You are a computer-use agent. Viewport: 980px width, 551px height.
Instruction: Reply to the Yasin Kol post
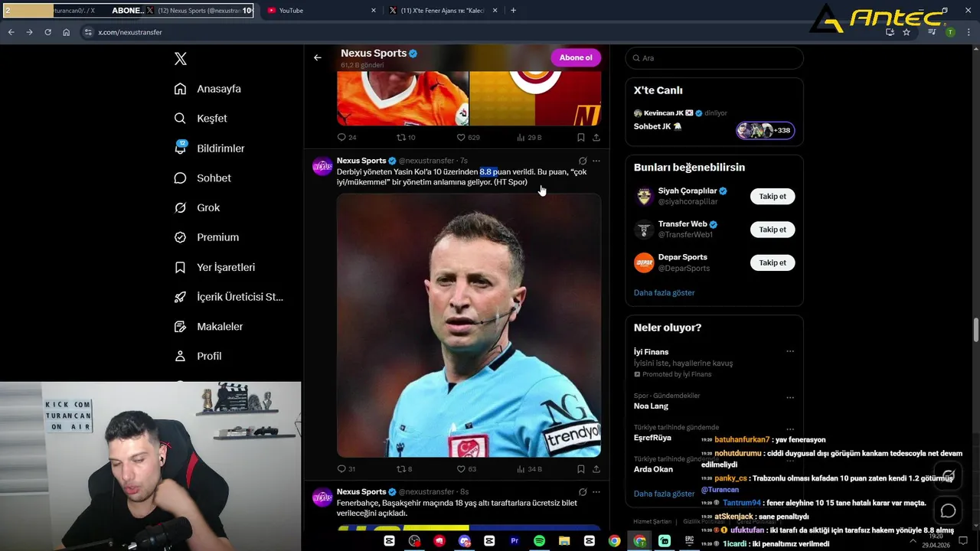pyautogui.click(x=346, y=469)
